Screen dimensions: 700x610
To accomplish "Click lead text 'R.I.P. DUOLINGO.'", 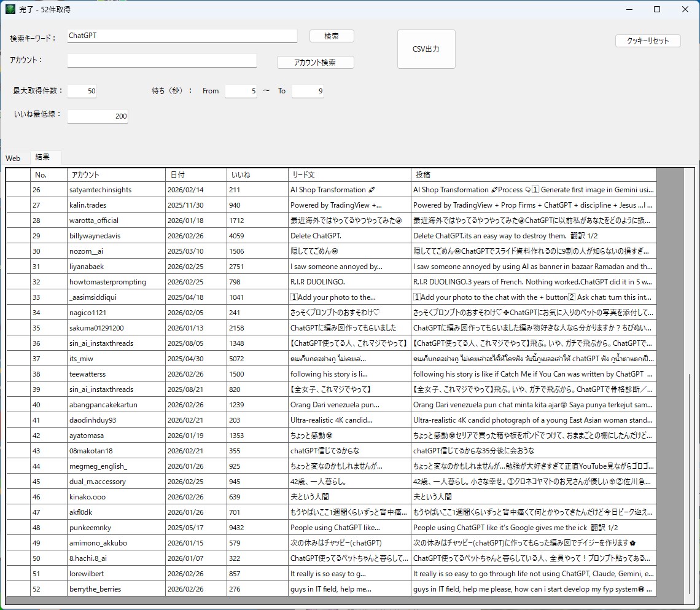I will coord(349,282).
